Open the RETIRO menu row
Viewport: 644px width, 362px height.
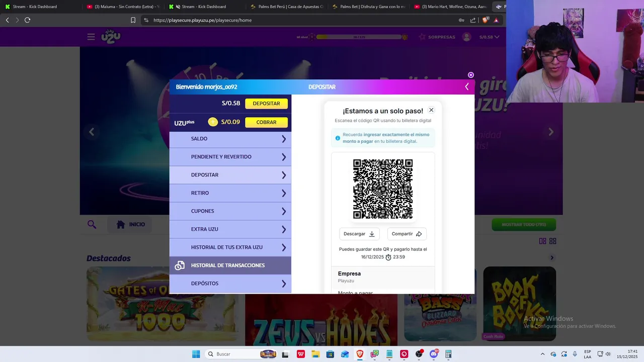230,193
